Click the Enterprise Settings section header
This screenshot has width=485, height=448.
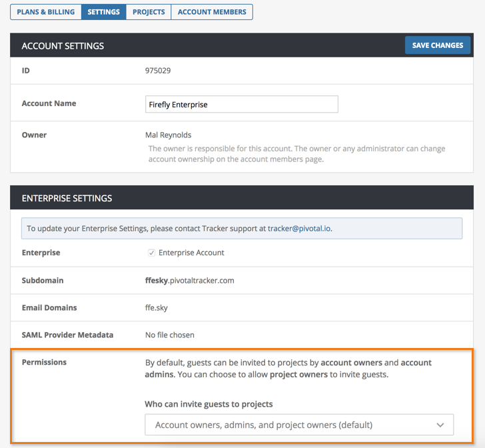(x=67, y=198)
